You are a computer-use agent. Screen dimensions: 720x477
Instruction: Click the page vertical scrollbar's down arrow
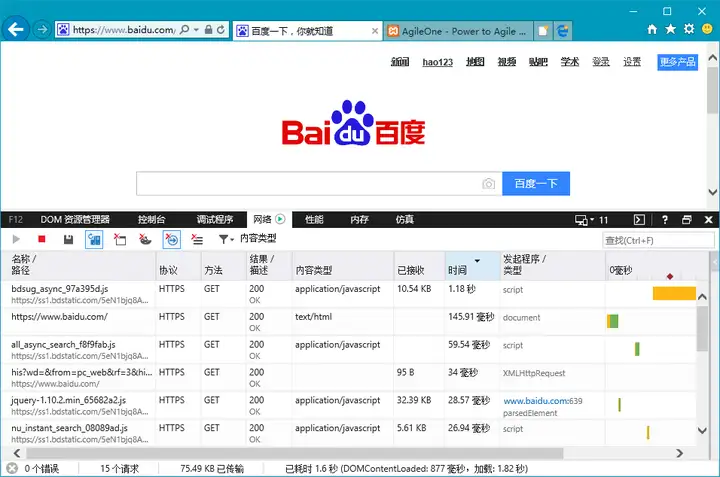[x=712, y=192]
